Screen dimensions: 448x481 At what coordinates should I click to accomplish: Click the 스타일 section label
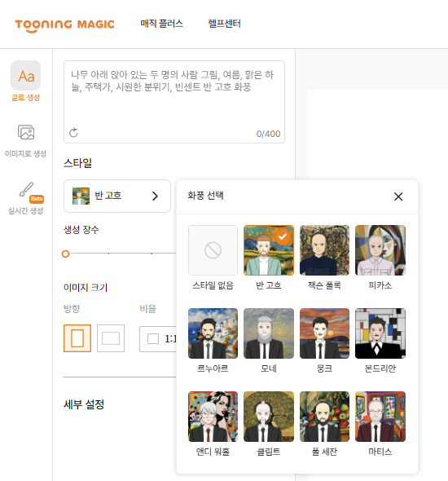pyautogui.click(x=78, y=163)
